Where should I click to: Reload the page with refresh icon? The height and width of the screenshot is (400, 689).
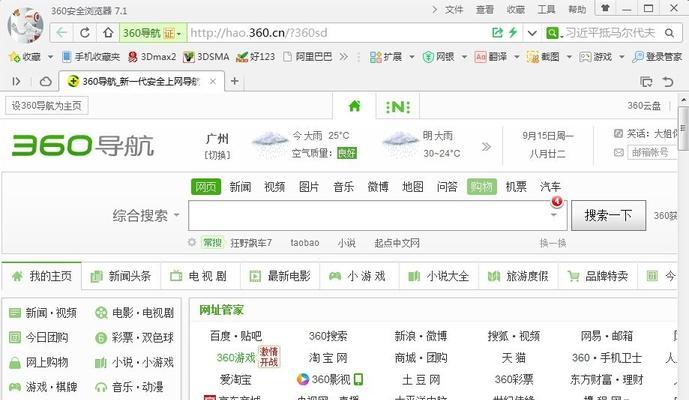tap(85, 33)
